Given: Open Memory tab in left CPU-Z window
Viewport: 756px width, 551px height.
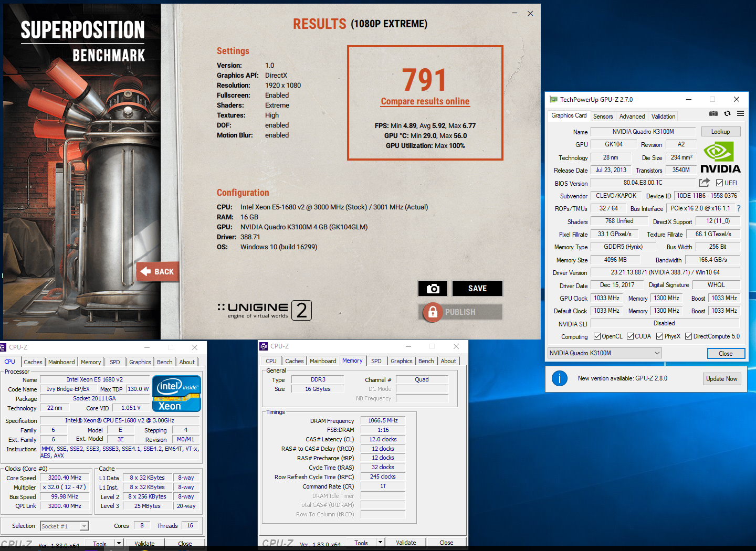Looking at the screenshot, I should [91, 362].
